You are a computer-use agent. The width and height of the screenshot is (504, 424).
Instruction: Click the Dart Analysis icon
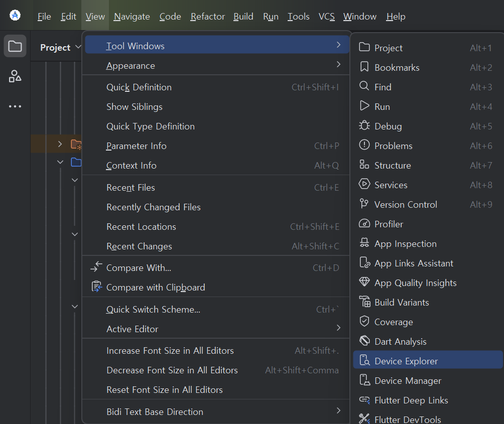(364, 341)
